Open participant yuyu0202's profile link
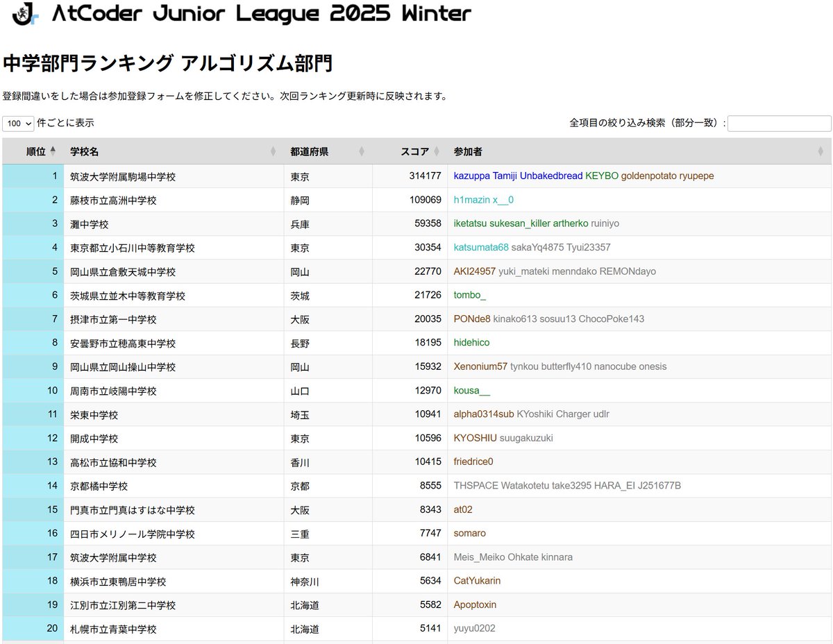 475,628
